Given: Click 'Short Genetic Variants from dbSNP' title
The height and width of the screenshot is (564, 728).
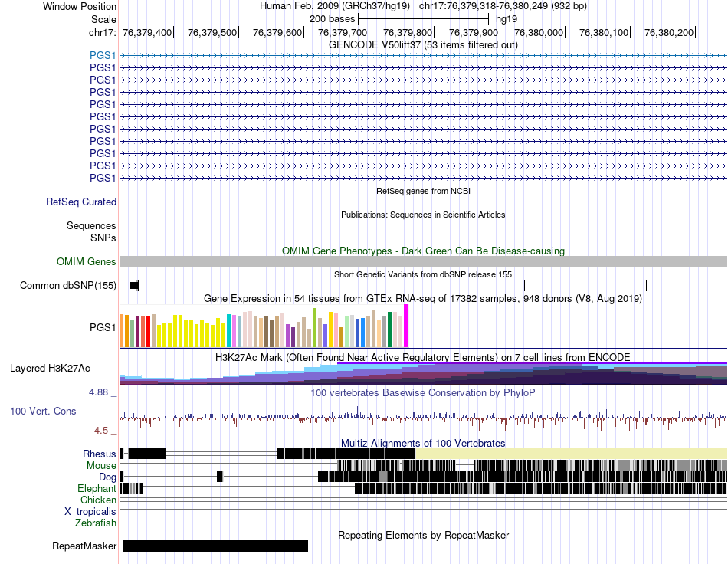Looking at the screenshot, I should [423, 275].
